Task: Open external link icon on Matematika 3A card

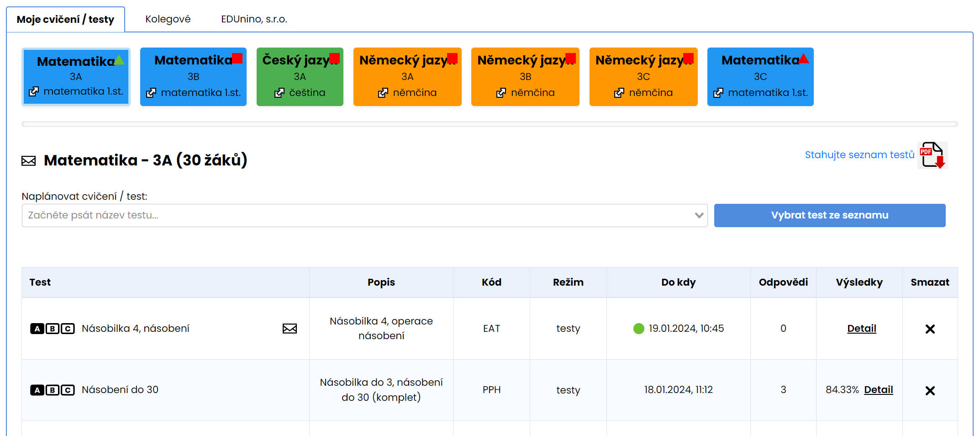Action: [x=34, y=91]
